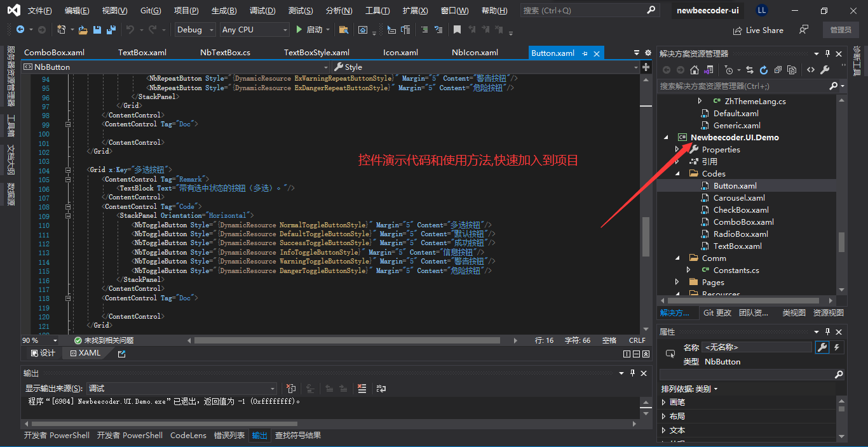Collapse all items in Solution Explorer
This screenshot has width=868, height=447.
coord(777,70)
